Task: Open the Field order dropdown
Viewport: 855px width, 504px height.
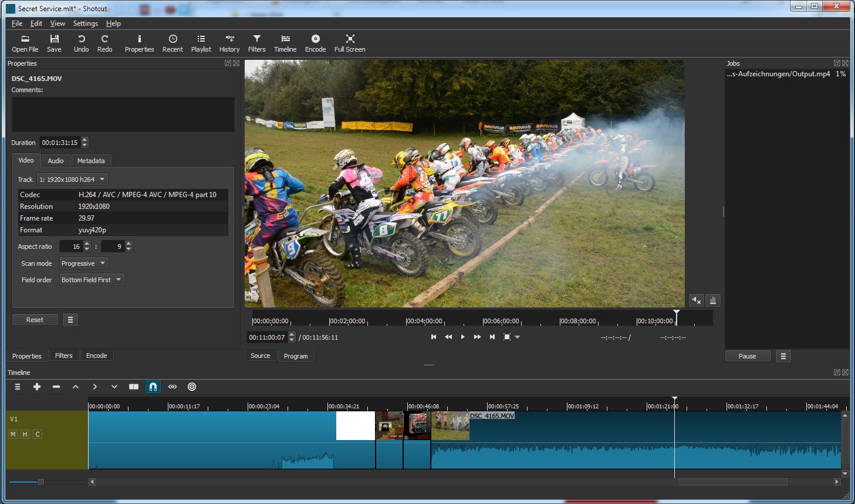Action: pos(92,279)
